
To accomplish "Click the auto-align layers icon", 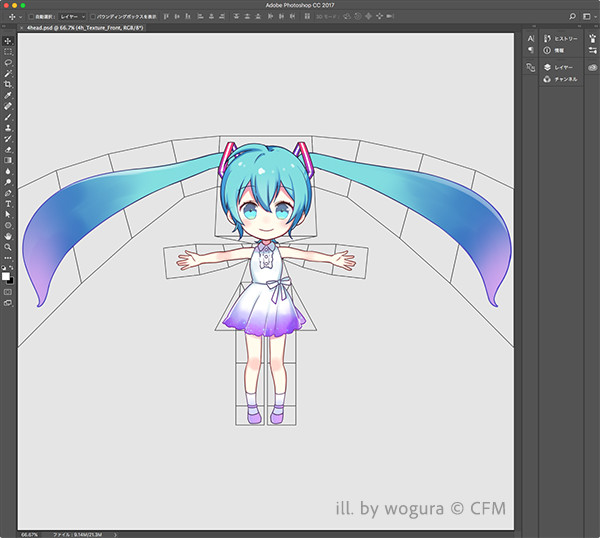I will coord(307,16).
